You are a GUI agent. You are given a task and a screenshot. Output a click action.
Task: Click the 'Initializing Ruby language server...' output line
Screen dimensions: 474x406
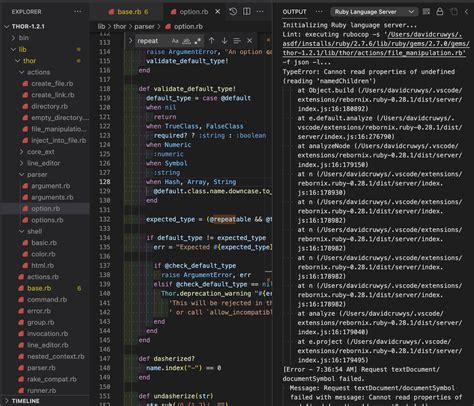(350, 25)
